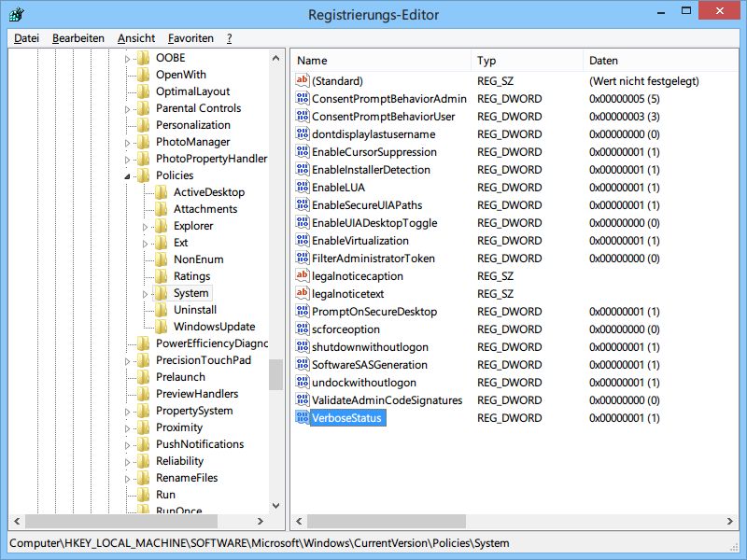Click the EnableLUA DWORD icon
The image size is (747, 560).
coord(302,187)
